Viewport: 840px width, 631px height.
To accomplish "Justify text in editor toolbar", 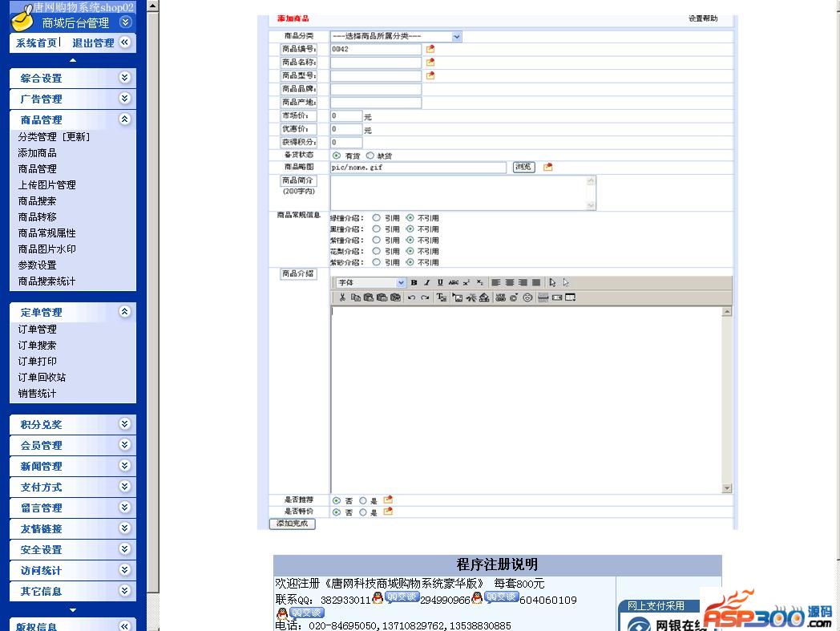I will 536,282.
